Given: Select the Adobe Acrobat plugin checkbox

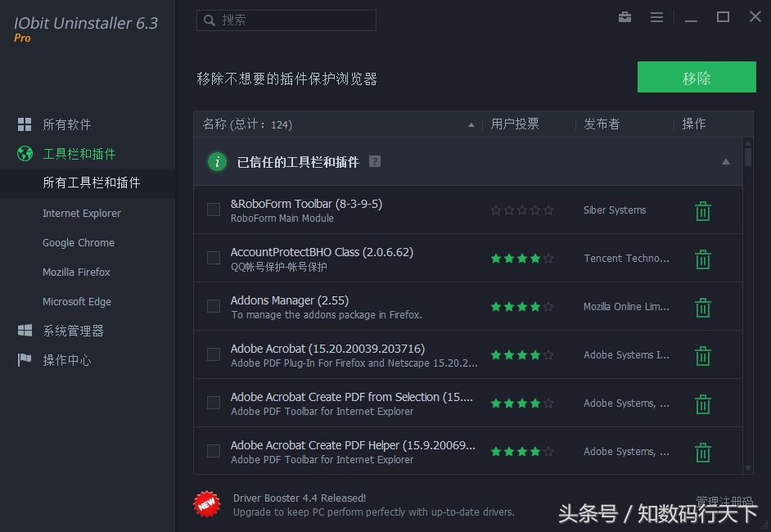Looking at the screenshot, I should (x=214, y=354).
